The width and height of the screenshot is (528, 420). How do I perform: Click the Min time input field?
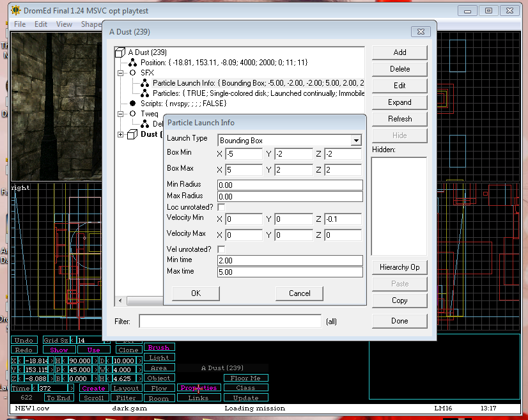point(290,261)
